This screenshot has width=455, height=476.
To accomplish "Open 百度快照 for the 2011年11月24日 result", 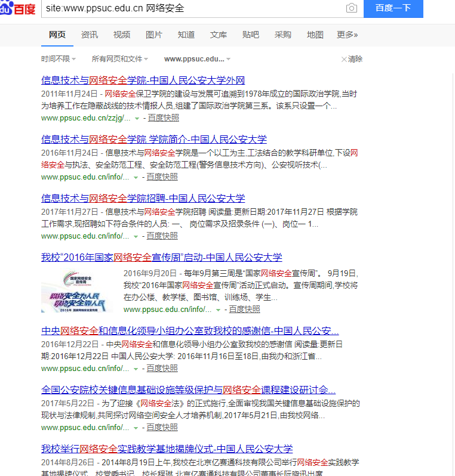I will tap(164, 118).
